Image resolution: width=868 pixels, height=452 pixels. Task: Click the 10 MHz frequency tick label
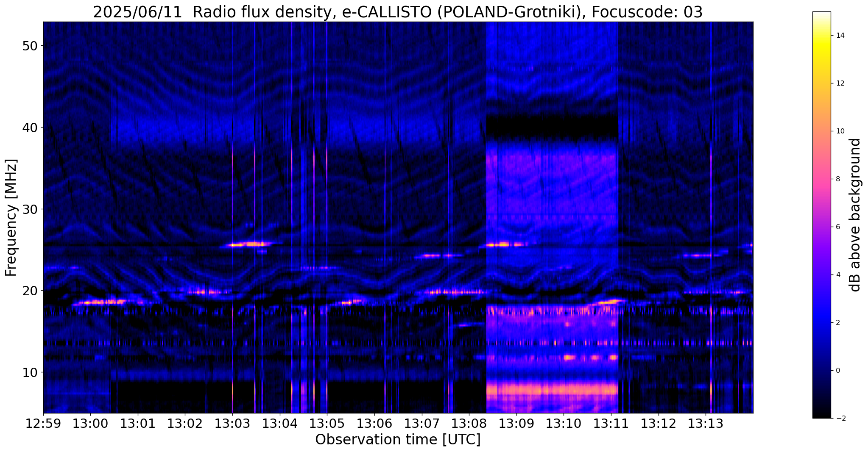pos(30,372)
